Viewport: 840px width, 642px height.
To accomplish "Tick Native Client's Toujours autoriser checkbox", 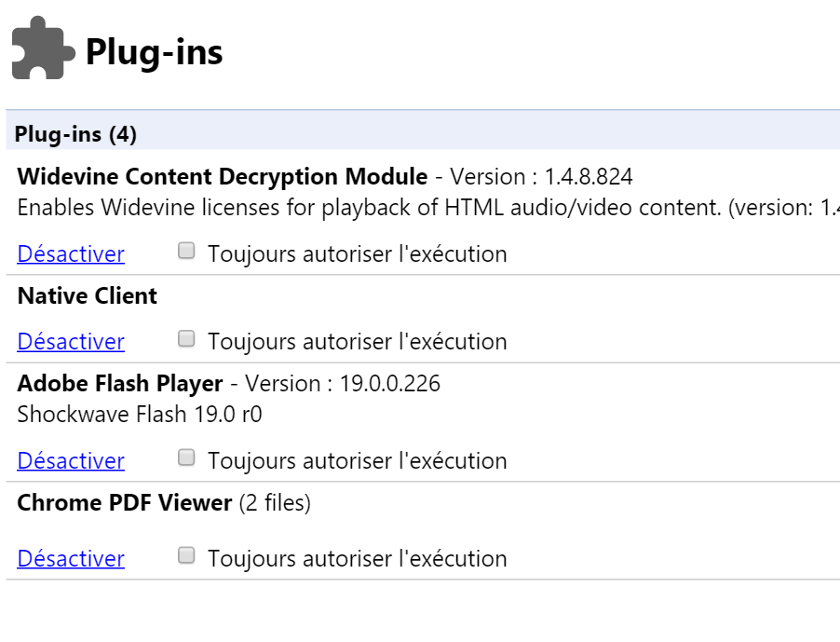I will 186,338.
